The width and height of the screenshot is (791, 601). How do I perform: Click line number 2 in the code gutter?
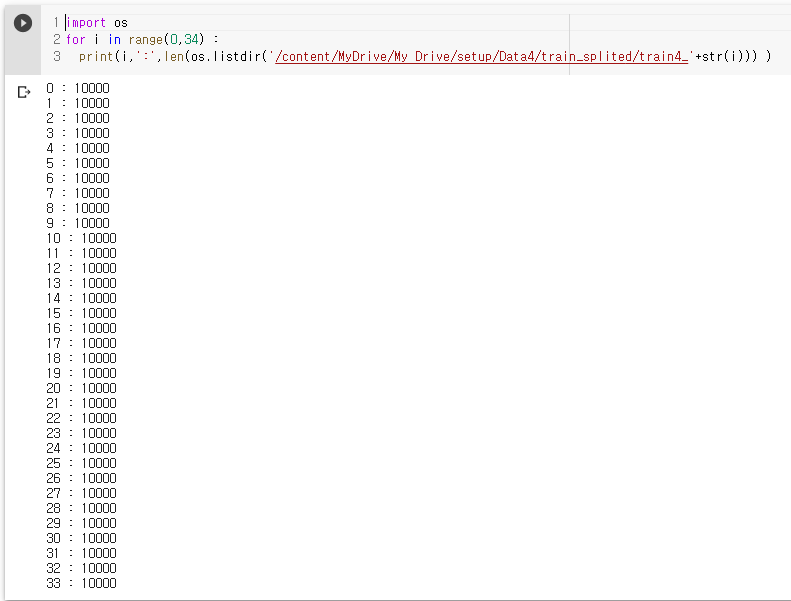pos(56,39)
